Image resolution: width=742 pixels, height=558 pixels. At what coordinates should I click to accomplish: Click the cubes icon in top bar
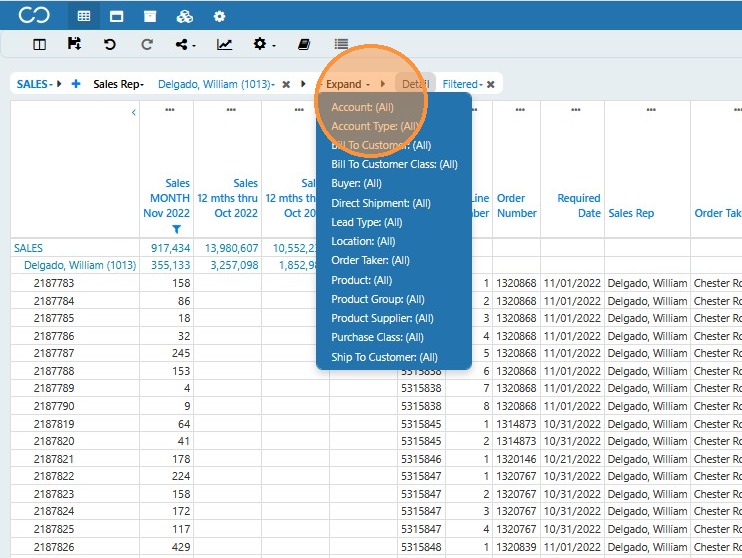pos(185,17)
